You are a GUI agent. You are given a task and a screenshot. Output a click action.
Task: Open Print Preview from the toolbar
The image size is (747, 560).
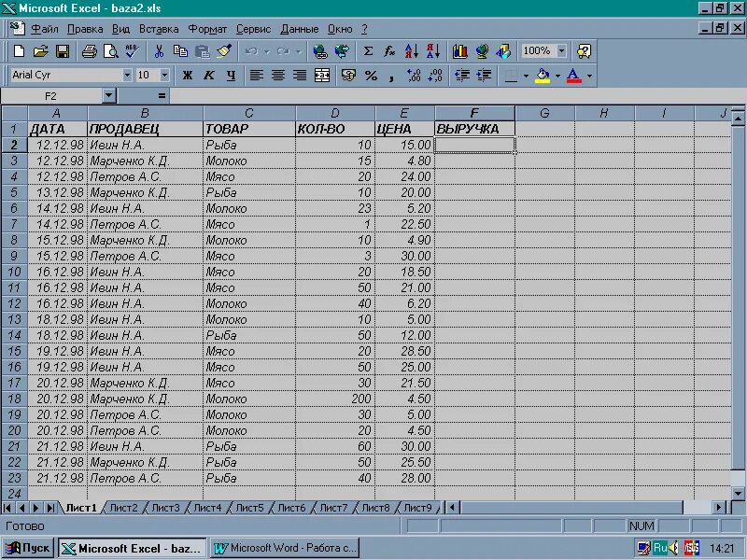click(x=111, y=51)
